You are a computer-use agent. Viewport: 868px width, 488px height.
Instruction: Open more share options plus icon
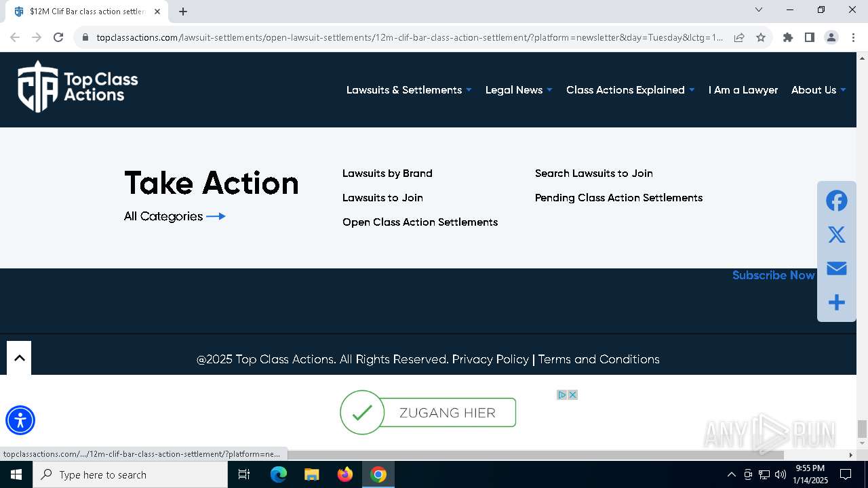(836, 302)
